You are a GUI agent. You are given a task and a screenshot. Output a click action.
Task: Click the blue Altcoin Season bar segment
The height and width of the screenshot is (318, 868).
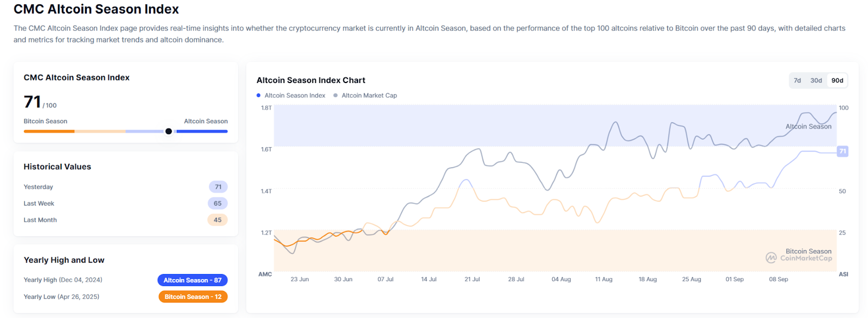pos(202,131)
